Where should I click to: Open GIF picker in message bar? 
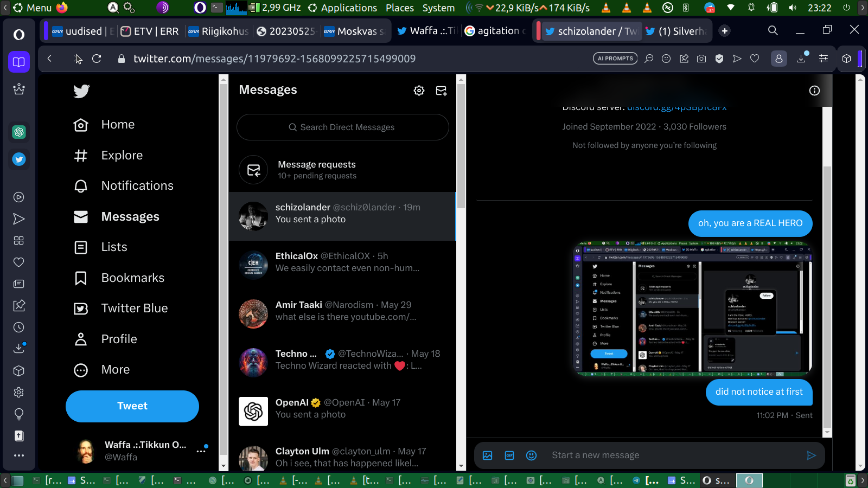[x=509, y=455]
